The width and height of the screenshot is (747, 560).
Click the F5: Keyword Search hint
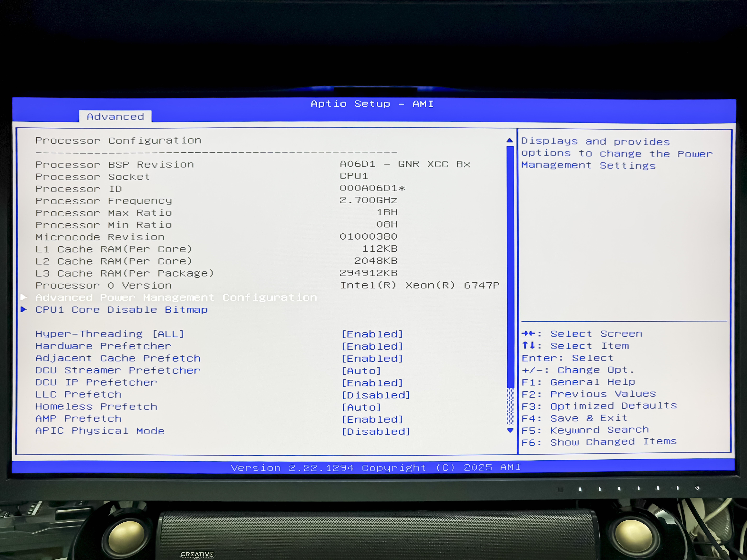pyautogui.click(x=585, y=430)
